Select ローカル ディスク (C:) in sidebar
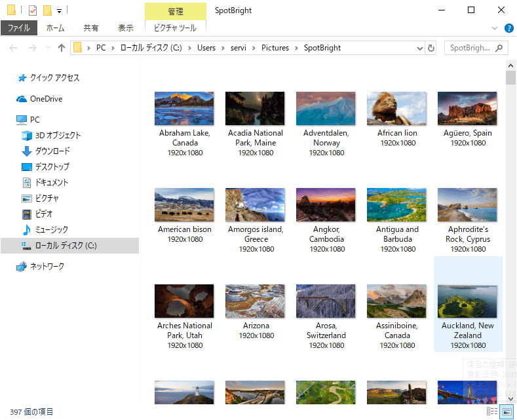The image size is (517, 420). click(x=69, y=246)
